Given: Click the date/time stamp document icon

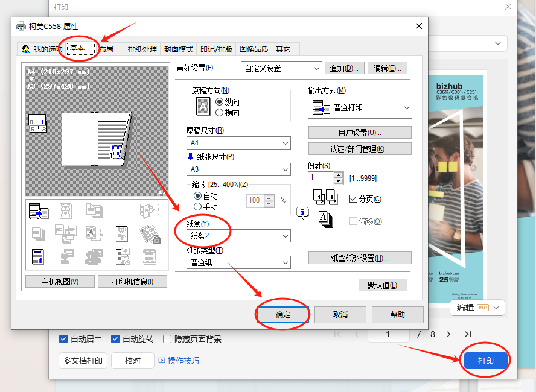Looking at the screenshot, I should click(122, 256).
